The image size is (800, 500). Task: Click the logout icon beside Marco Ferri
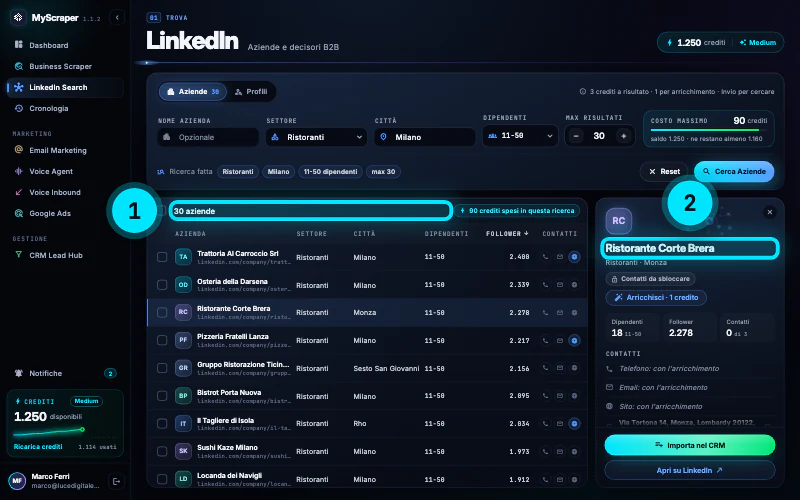tap(116, 481)
